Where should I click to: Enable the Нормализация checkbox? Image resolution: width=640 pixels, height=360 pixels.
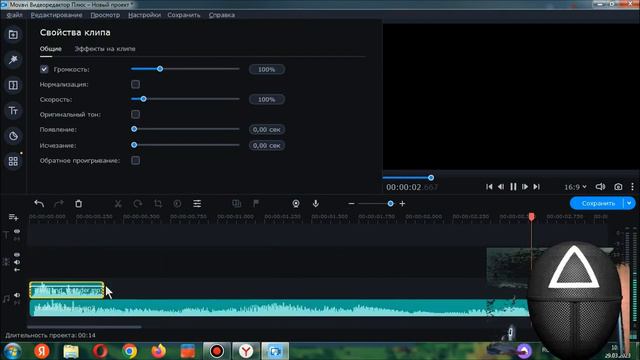pyautogui.click(x=136, y=84)
